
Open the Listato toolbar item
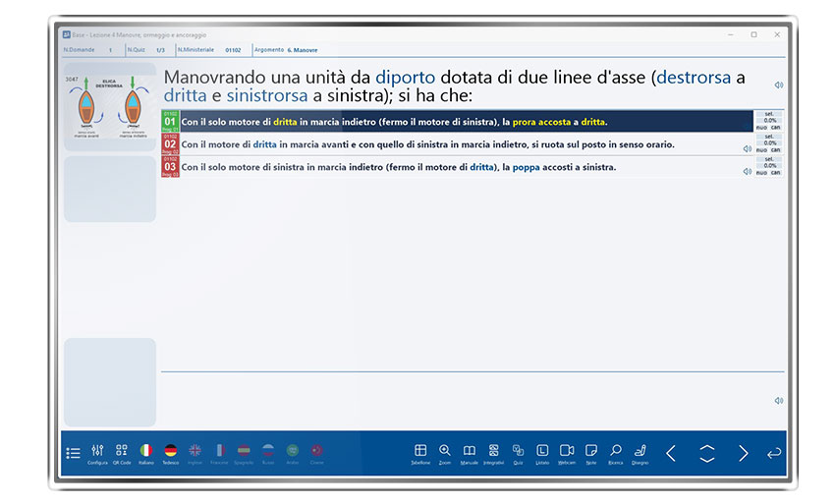click(x=542, y=451)
